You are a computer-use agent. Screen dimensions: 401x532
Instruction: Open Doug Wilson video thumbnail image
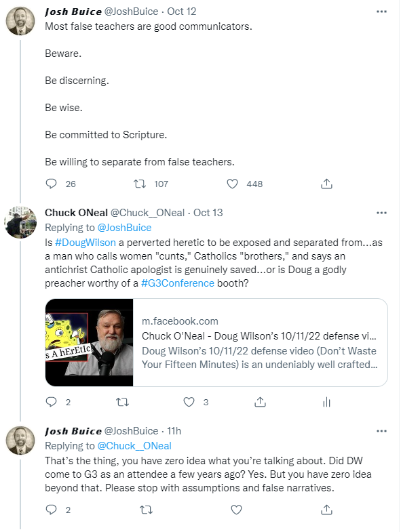click(x=90, y=342)
